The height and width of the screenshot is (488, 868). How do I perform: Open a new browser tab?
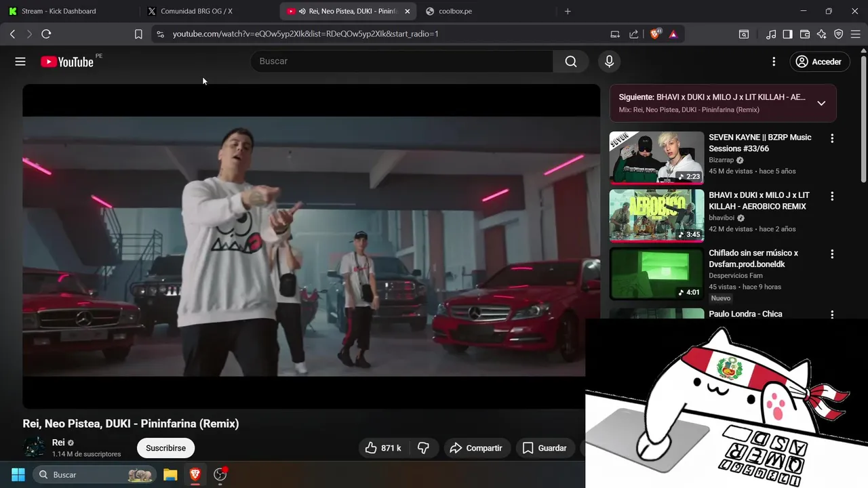[568, 12]
